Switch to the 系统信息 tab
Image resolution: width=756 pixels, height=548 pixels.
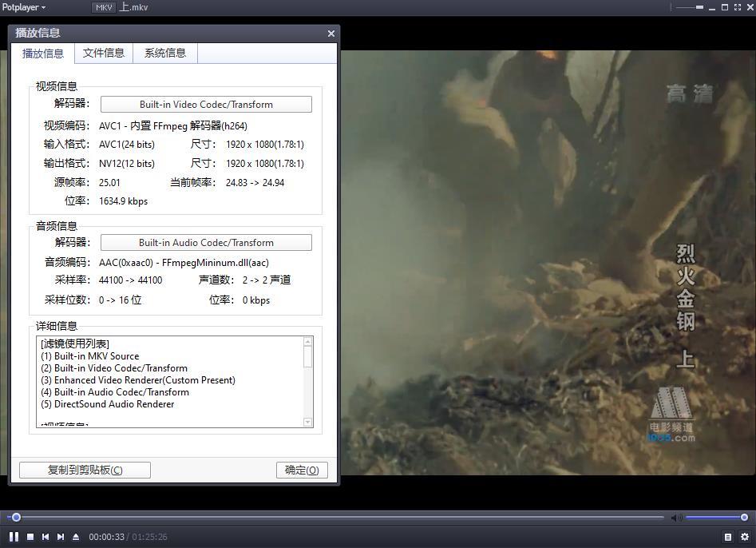(x=165, y=53)
